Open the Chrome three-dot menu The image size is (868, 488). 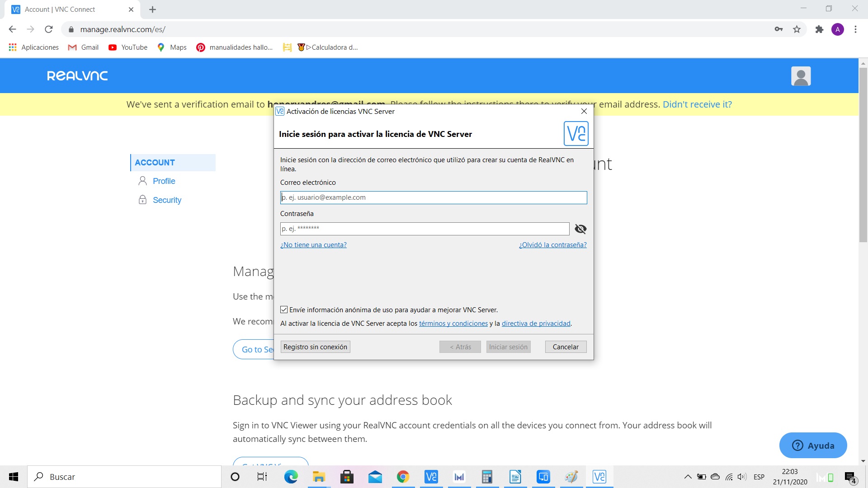tap(855, 29)
